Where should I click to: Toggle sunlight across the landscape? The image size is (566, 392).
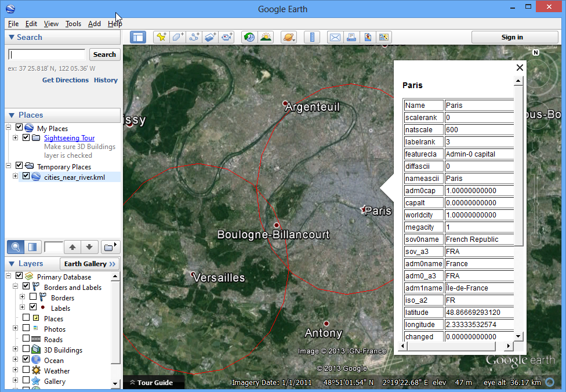[x=266, y=37]
